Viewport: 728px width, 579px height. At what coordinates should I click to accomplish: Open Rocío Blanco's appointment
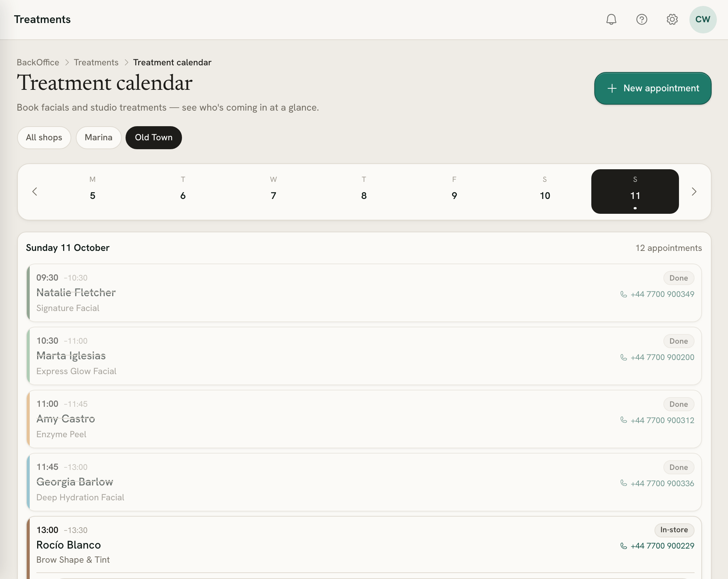pos(364,548)
